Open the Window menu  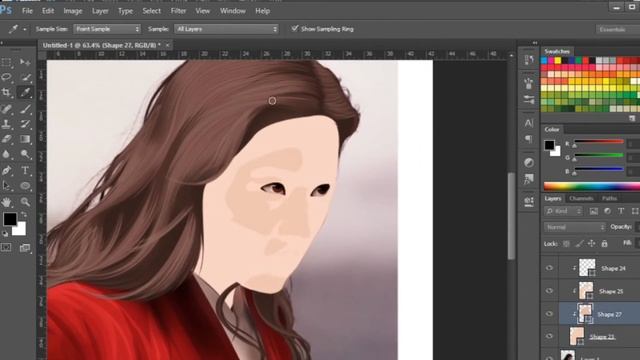point(233,11)
